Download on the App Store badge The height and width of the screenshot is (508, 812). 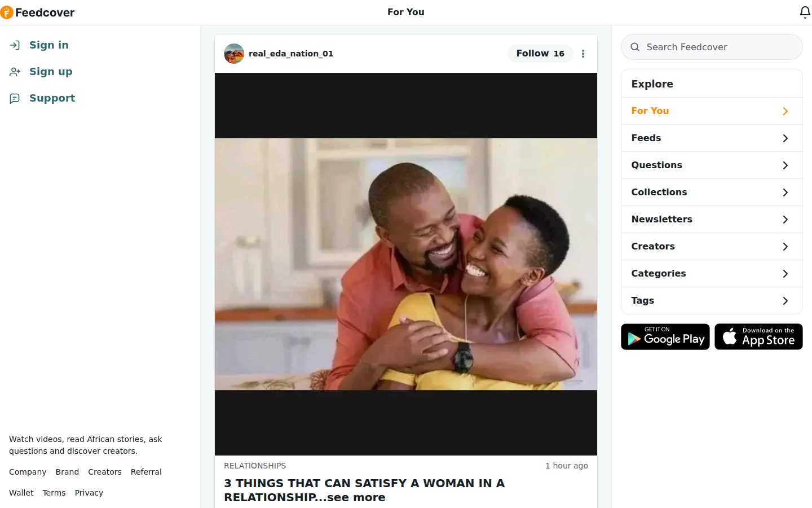(x=758, y=336)
